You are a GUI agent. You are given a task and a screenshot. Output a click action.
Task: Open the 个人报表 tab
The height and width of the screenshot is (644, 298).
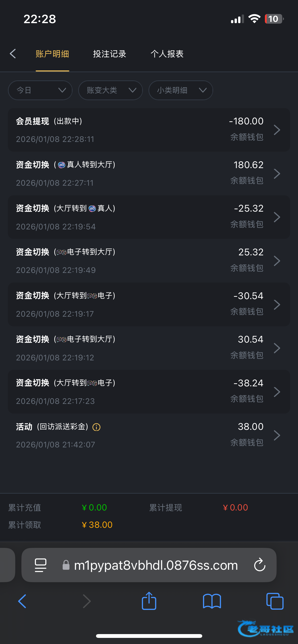point(167,54)
